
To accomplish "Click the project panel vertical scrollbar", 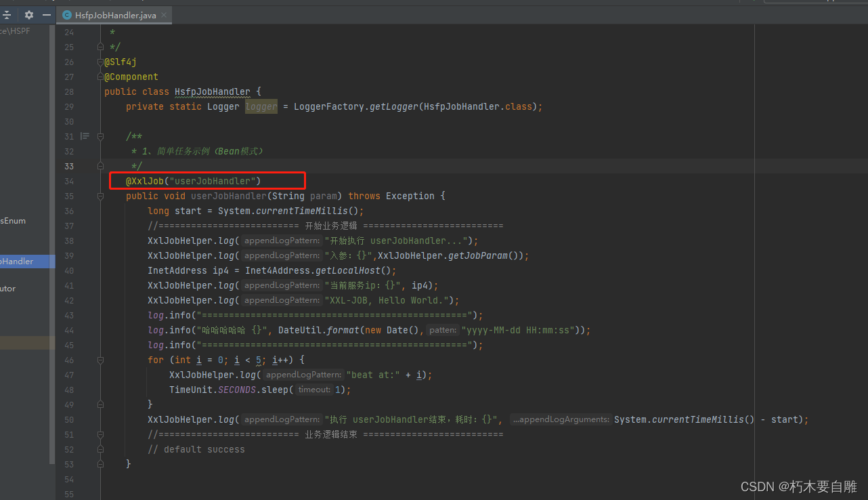I will point(52,244).
